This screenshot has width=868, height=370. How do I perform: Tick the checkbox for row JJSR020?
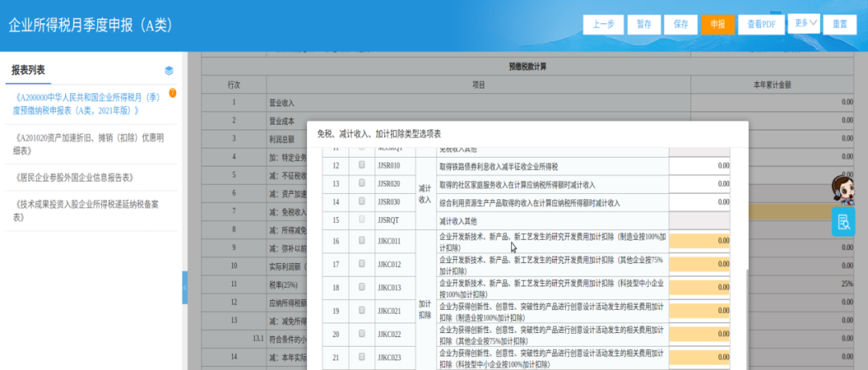coord(362,183)
